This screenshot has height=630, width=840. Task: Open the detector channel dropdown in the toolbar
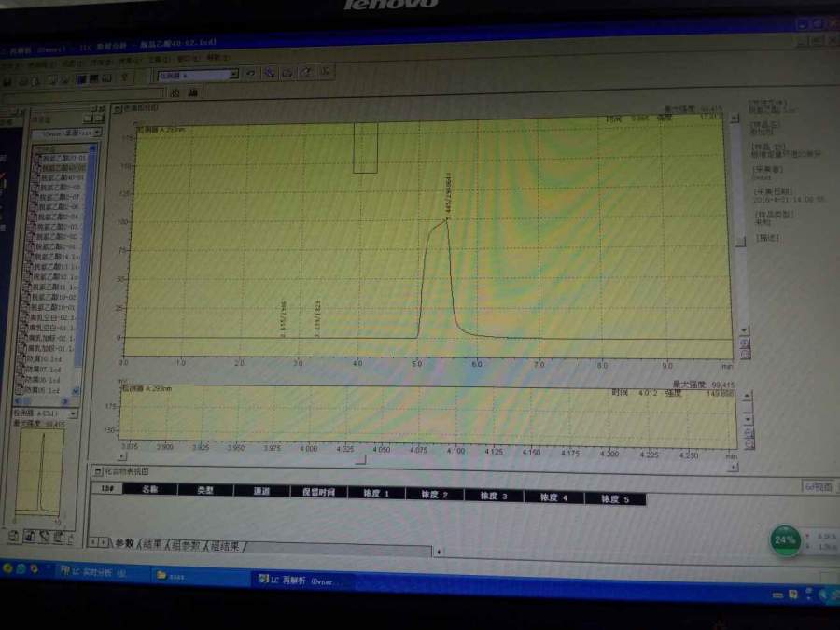tap(234, 75)
